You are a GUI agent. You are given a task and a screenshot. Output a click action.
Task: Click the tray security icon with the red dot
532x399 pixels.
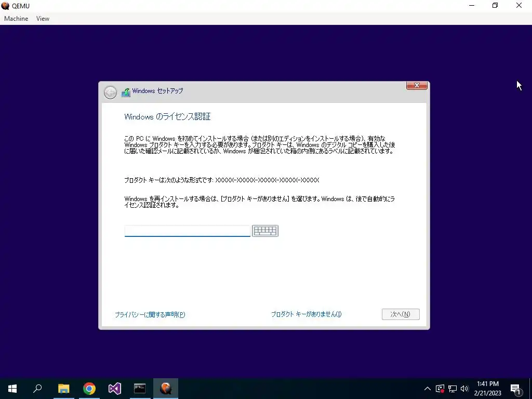tap(440, 389)
